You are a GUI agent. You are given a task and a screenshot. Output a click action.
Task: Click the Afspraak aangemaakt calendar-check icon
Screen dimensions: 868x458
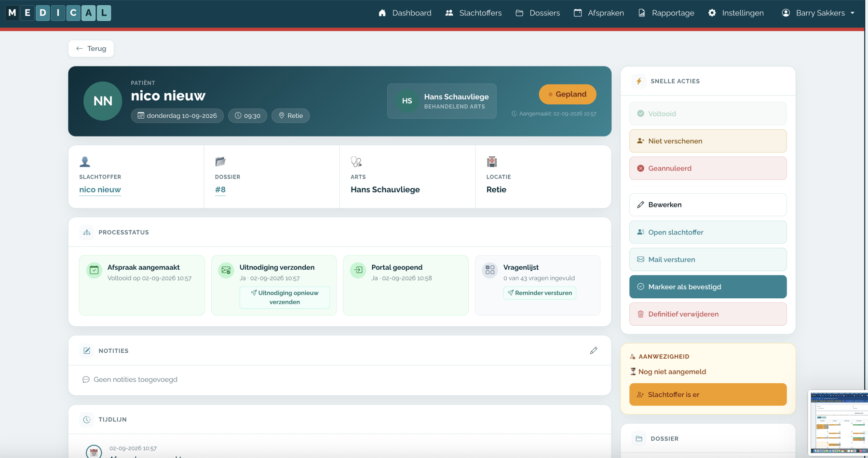(94, 270)
